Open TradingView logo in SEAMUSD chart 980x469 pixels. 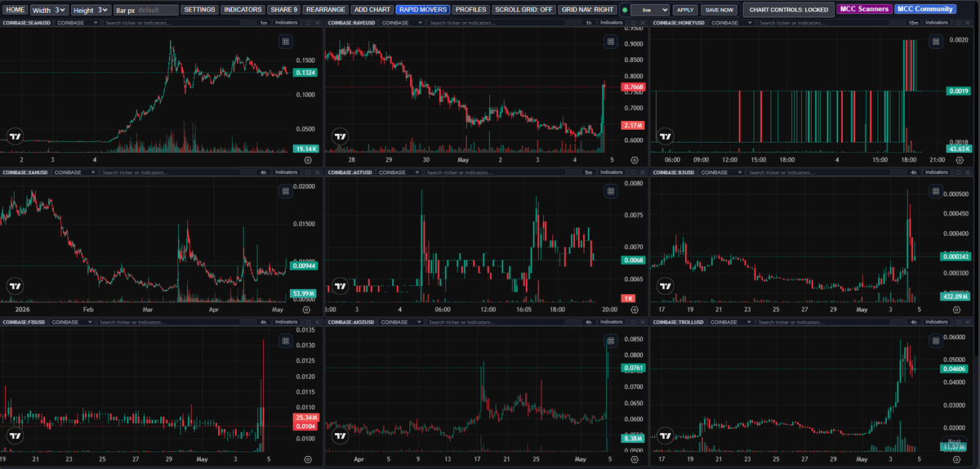point(15,136)
